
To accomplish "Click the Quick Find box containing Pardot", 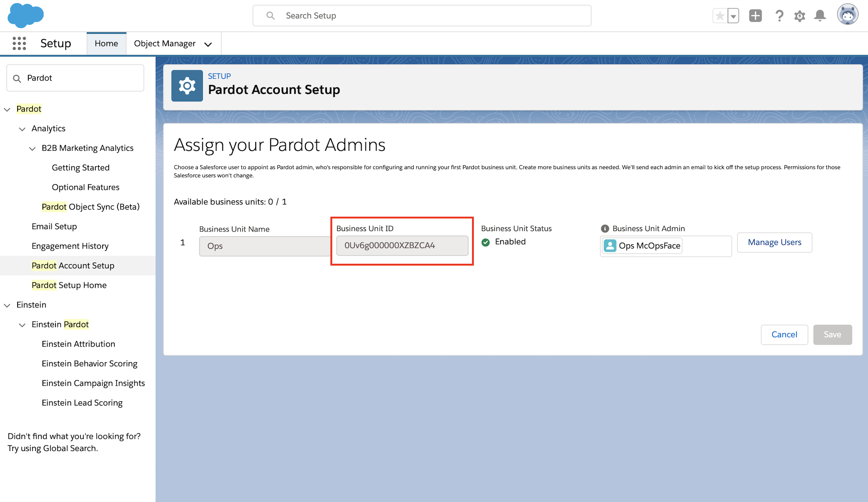I will point(75,78).
